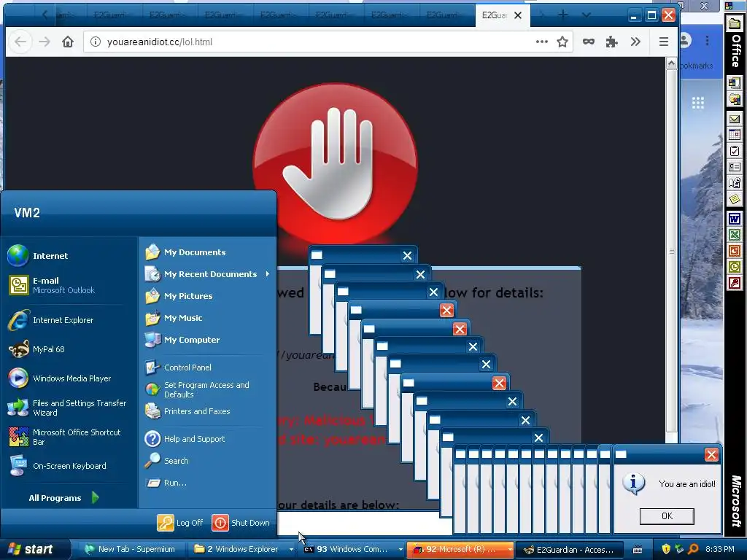Click OK in You are an idiot dialog
The width and height of the screenshot is (747, 560).
coord(667,516)
